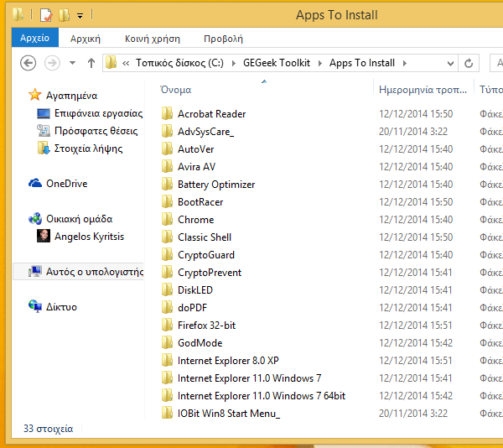Open the address bar history dropdown

point(450,63)
